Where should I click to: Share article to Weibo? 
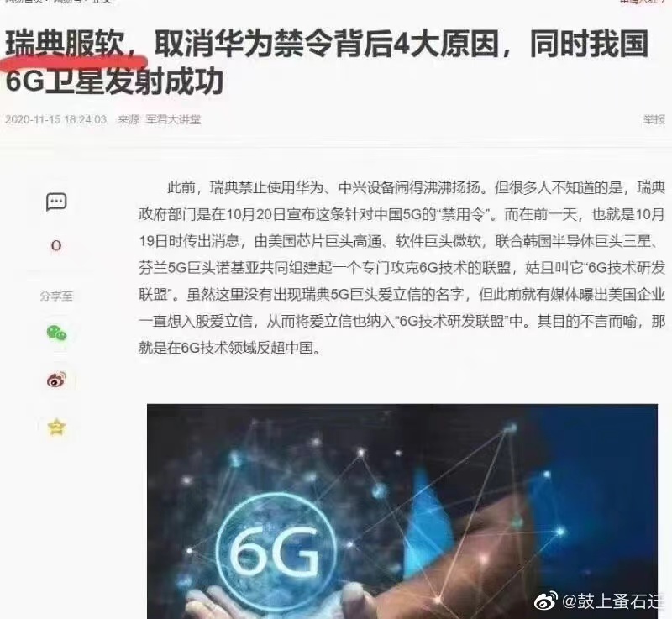point(56,380)
